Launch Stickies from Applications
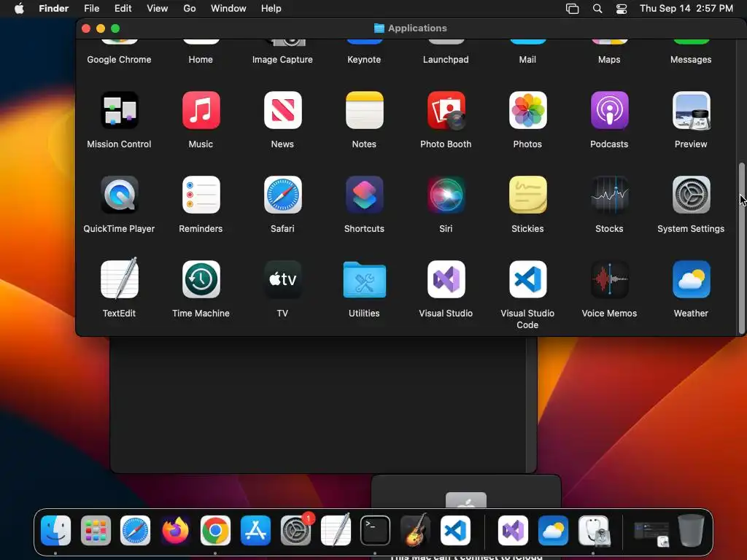The width and height of the screenshot is (747, 560). [x=528, y=195]
